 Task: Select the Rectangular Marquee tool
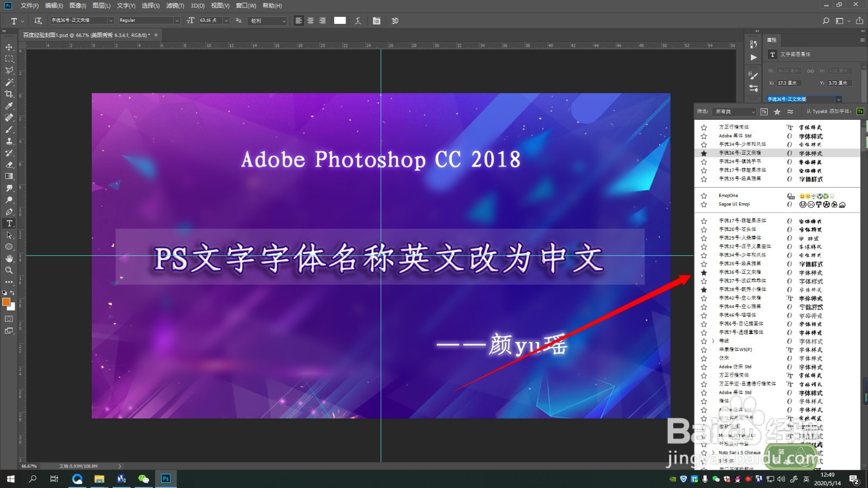9,59
